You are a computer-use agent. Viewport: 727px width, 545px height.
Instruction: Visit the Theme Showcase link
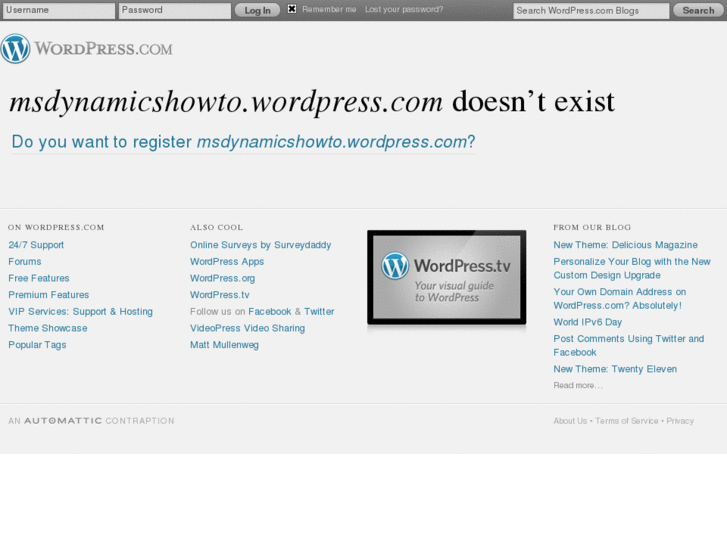pos(48,328)
